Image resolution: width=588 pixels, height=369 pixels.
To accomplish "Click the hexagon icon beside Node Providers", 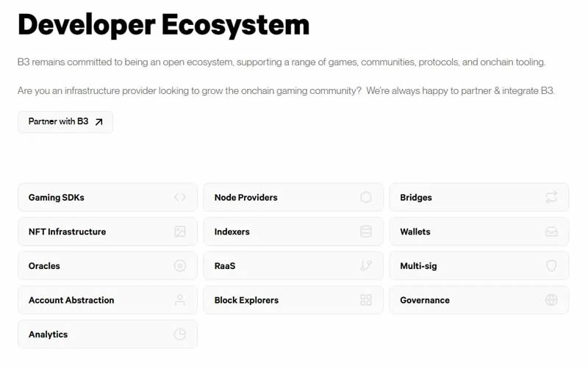I will (x=366, y=198).
